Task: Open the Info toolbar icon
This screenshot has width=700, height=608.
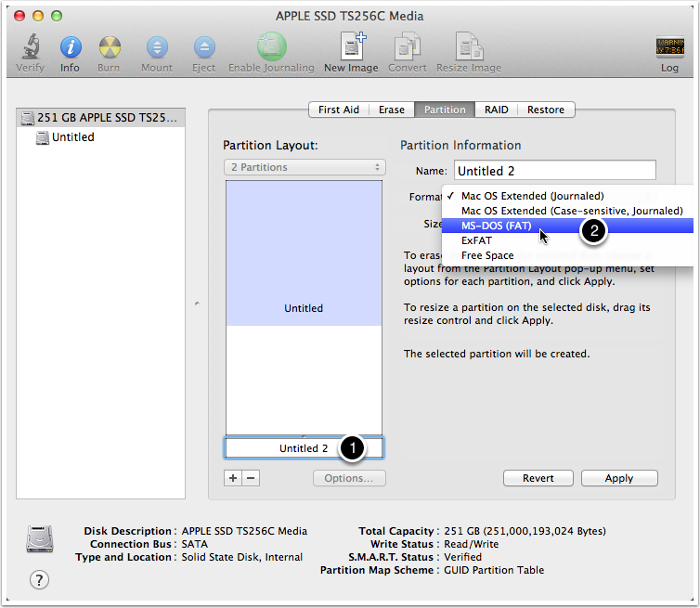Action: click(70, 46)
